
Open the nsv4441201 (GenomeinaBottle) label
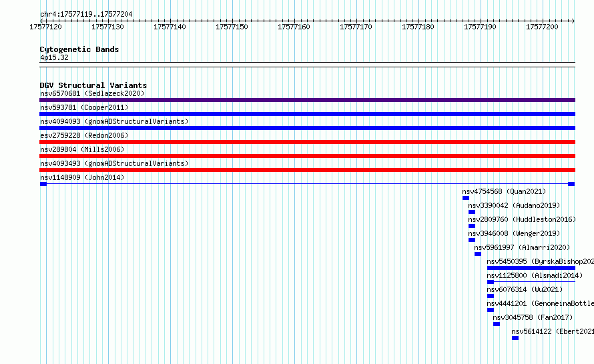(x=540, y=303)
